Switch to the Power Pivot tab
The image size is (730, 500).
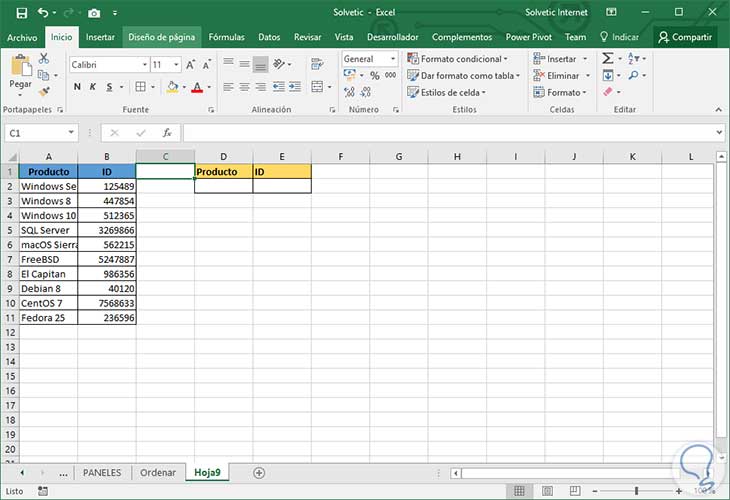click(x=528, y=37)
